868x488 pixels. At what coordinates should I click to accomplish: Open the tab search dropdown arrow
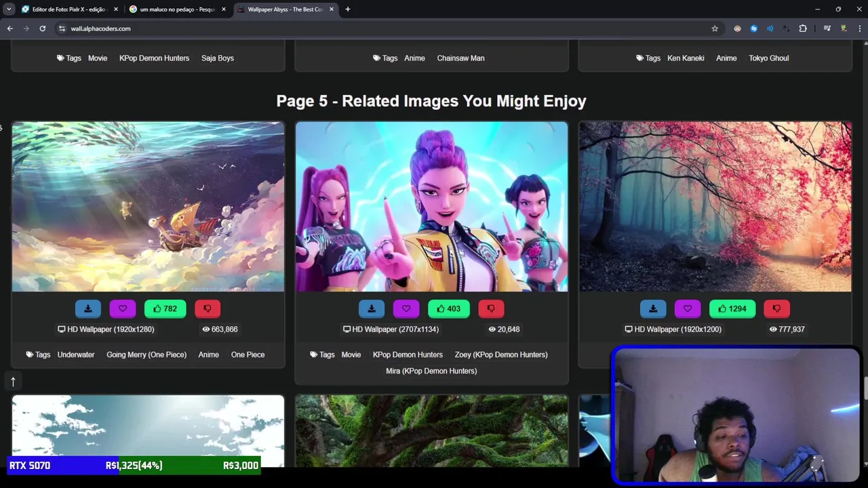(9, 9)
